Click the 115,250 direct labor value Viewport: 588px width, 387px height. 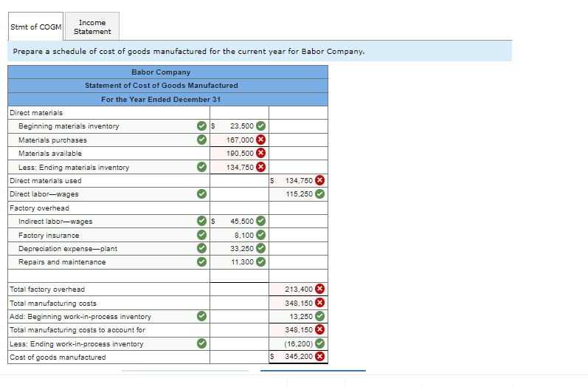300,194
